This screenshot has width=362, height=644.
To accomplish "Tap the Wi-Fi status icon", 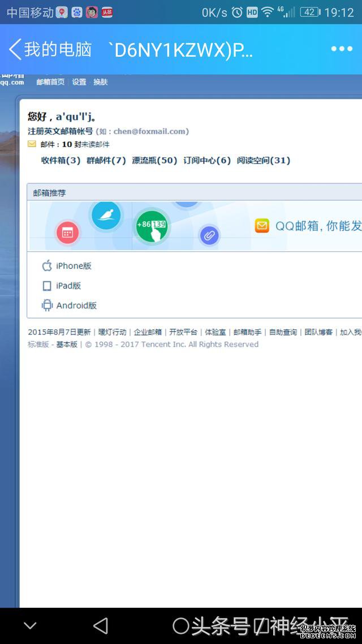I will (x=268, y=12).
